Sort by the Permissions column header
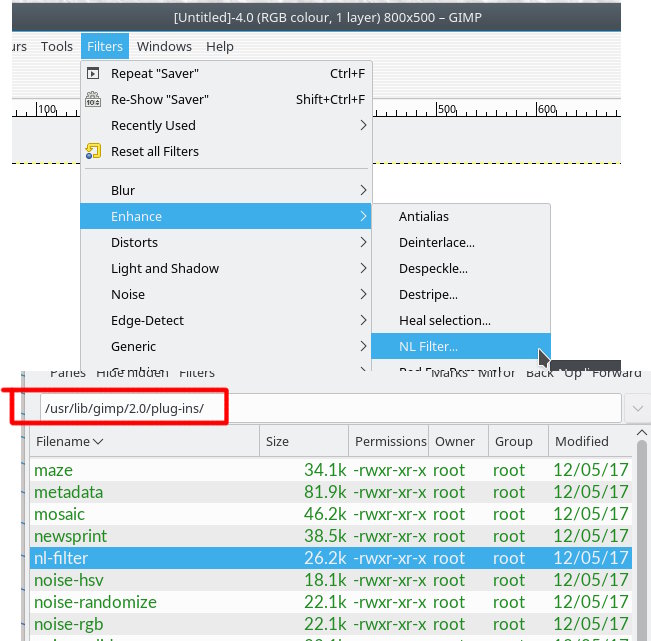This screenshot has width=651, height=641. point(389,441)
